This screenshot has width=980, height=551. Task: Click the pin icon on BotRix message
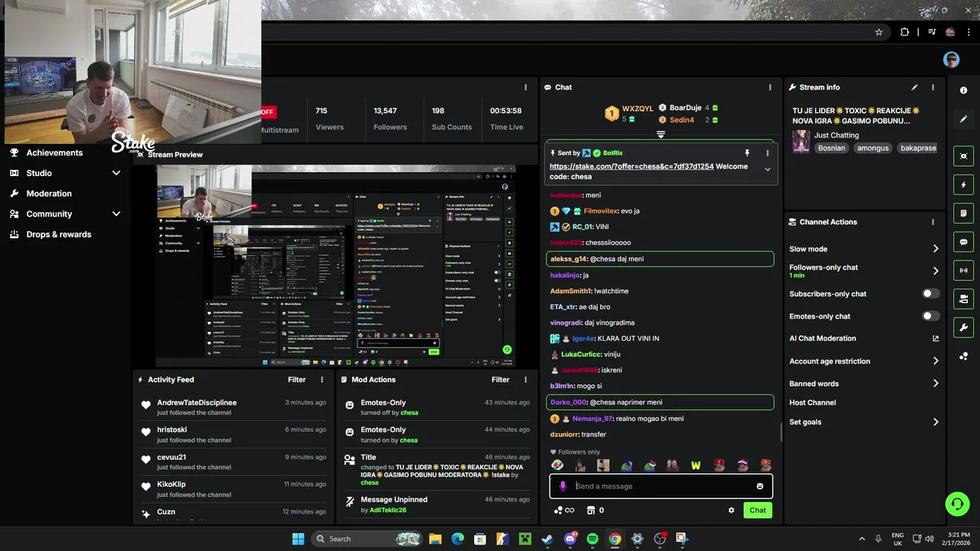click(x=747, y=153)
